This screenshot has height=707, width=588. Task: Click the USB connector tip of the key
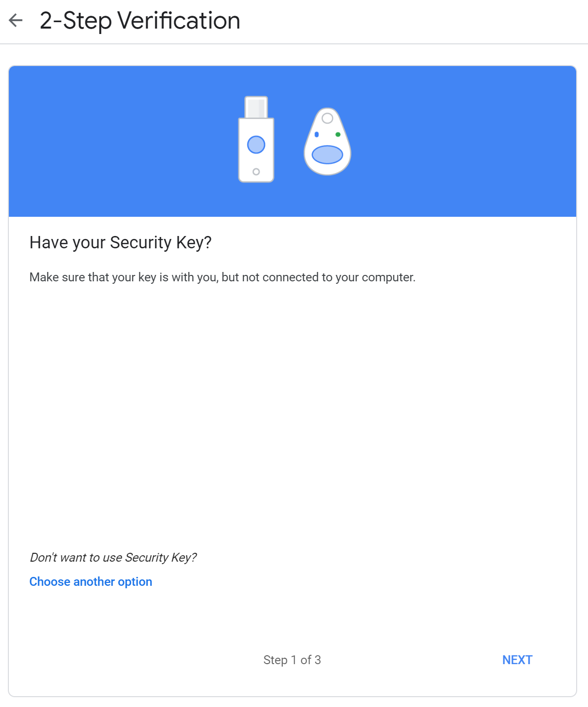tap(256, 107)
